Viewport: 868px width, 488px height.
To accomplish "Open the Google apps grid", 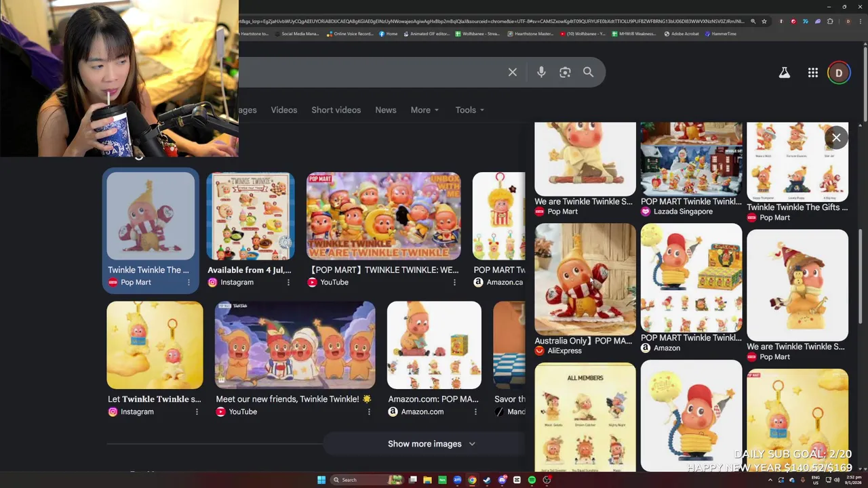I will (x=813, y=73).
